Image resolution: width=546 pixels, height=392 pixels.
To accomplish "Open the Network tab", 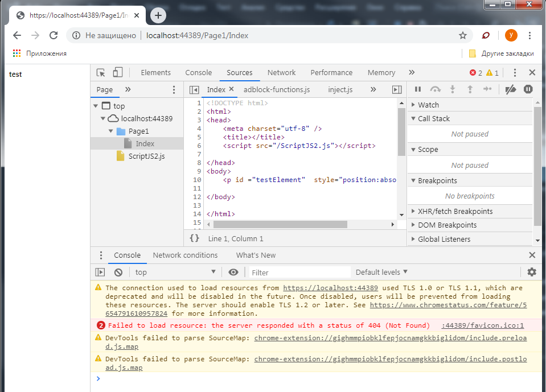I will point(281,72).
